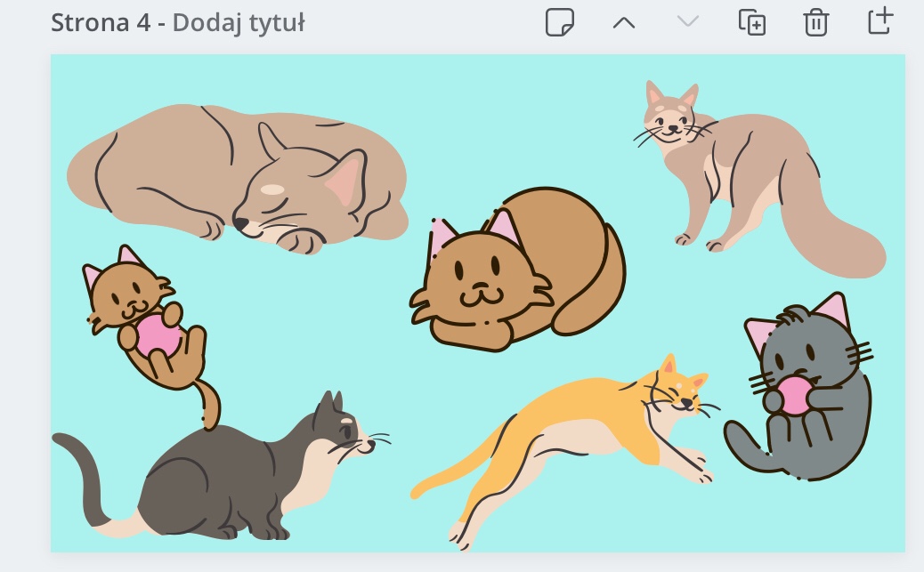Select the standing beige cat with fluffy tail
This screenshot has height=572, width=924.
748,178
